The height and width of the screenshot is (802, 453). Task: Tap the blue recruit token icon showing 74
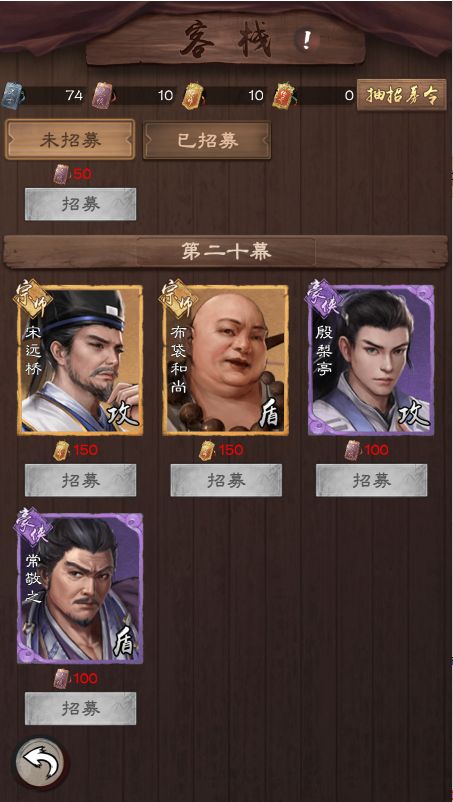(11, 96)
